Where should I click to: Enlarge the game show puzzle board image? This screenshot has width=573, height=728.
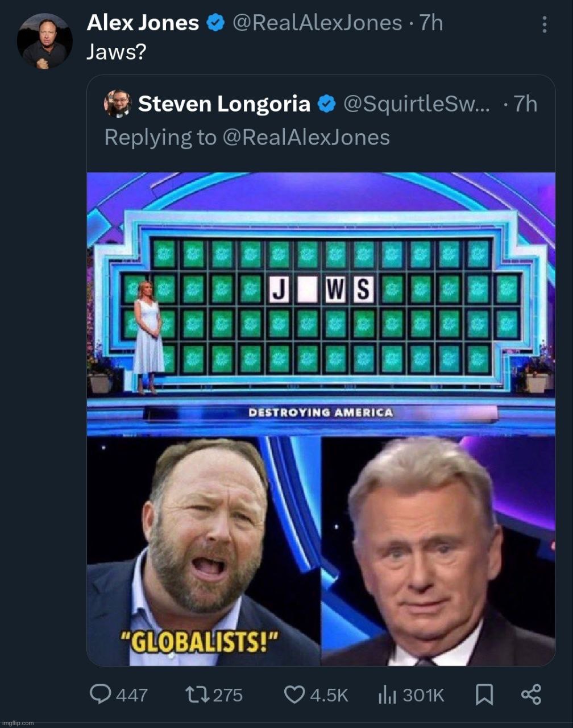pos(321,304)
